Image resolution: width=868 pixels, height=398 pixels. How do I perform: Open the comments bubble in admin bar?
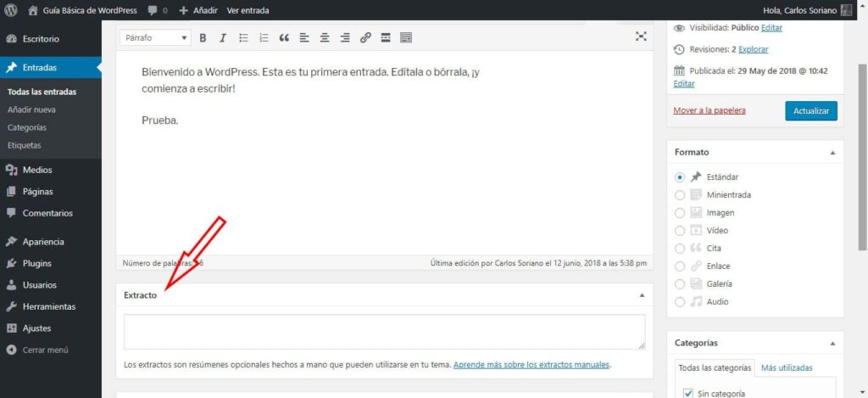point(158,10)
